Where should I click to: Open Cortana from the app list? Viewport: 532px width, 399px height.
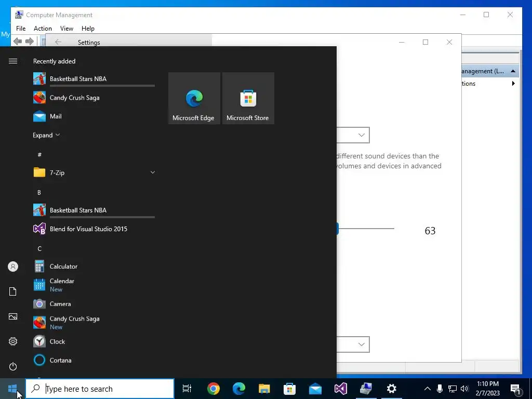coord(94,361)
